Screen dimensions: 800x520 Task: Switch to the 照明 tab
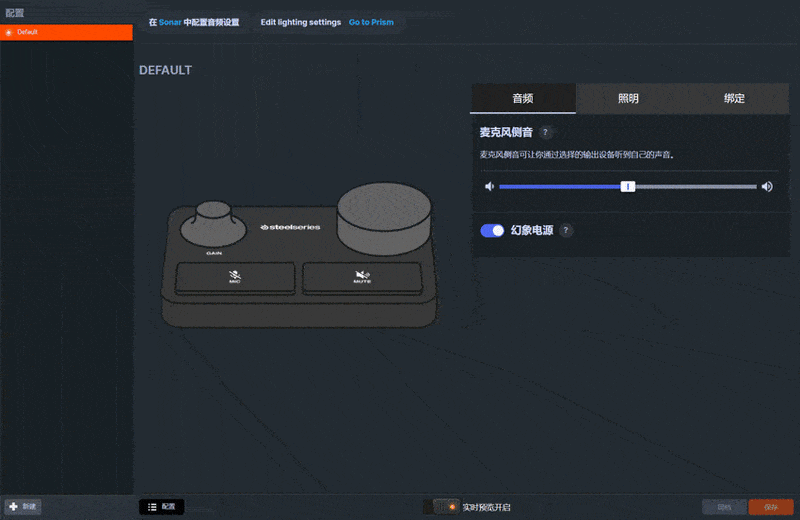[628, 98]
